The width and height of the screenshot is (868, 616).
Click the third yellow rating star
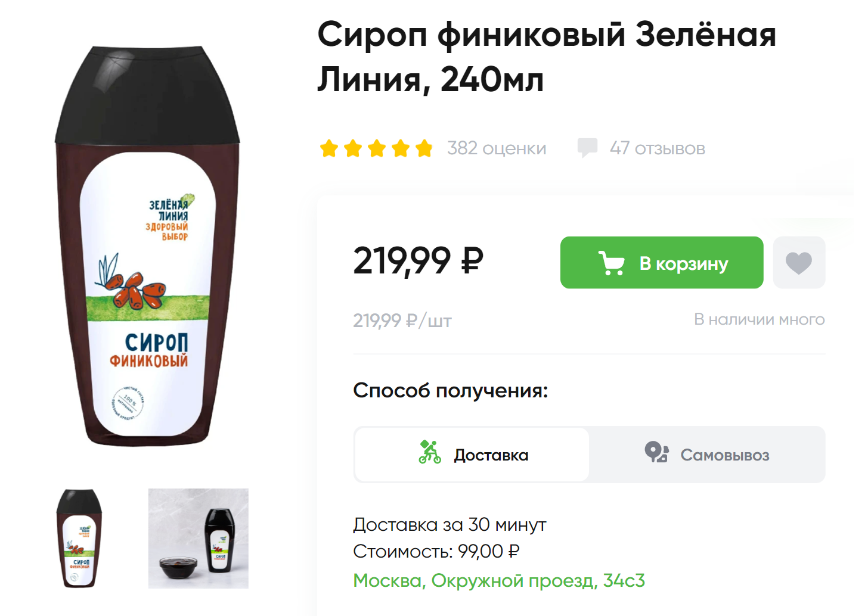tap(377, 148)
